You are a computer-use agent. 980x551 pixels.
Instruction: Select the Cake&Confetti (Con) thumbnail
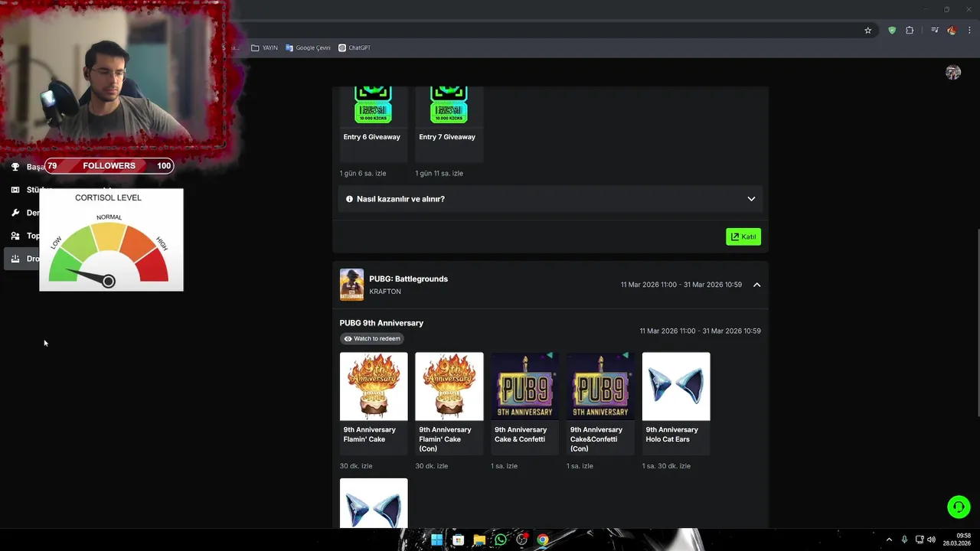tap(600, 386)
